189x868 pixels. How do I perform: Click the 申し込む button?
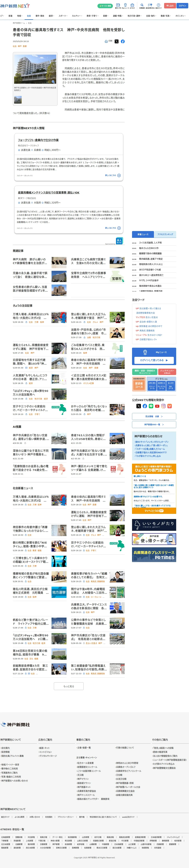point(170,6)
